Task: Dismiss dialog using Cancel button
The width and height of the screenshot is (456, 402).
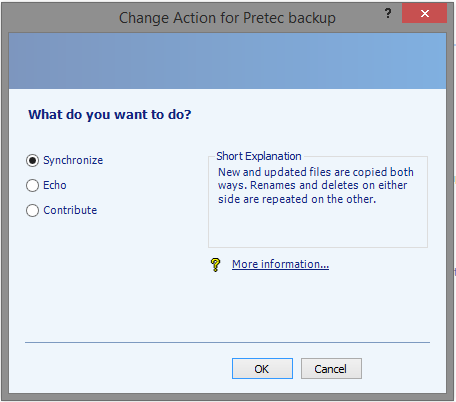Action: (331, 369)
